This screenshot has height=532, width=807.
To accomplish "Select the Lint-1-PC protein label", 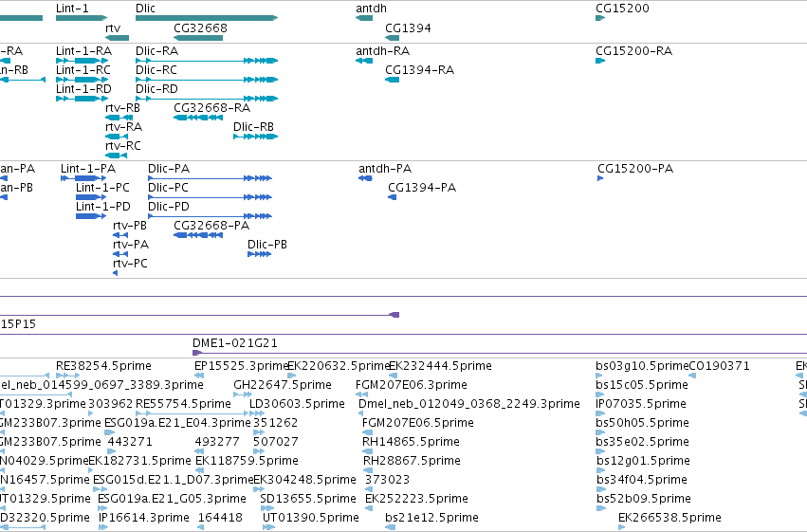I will tap(102, 188).
